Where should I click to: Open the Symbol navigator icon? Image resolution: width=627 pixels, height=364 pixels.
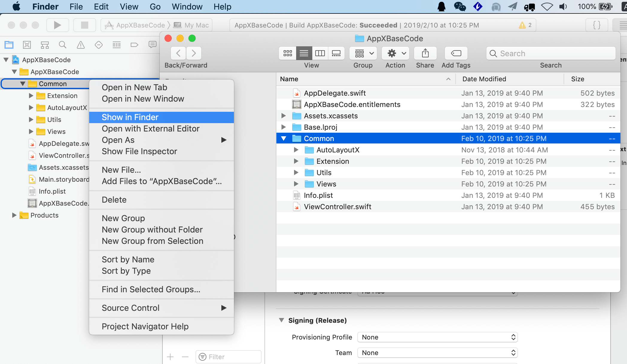point(45,45)
